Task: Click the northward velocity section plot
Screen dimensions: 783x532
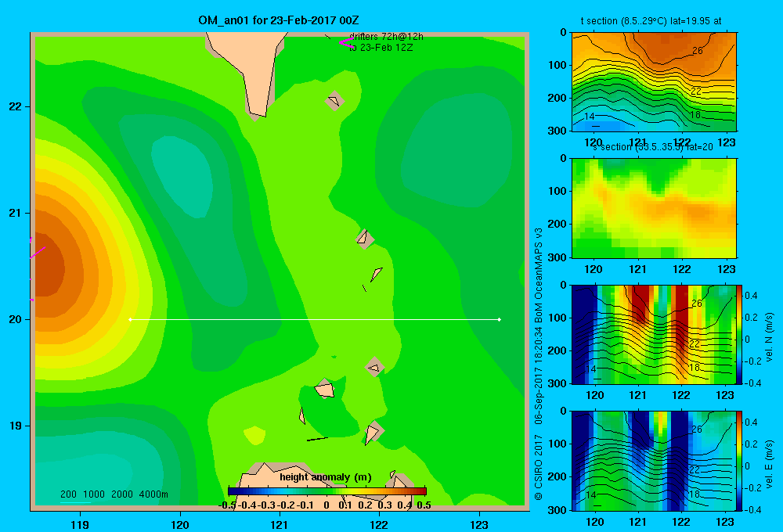Action: click(654, 334)
